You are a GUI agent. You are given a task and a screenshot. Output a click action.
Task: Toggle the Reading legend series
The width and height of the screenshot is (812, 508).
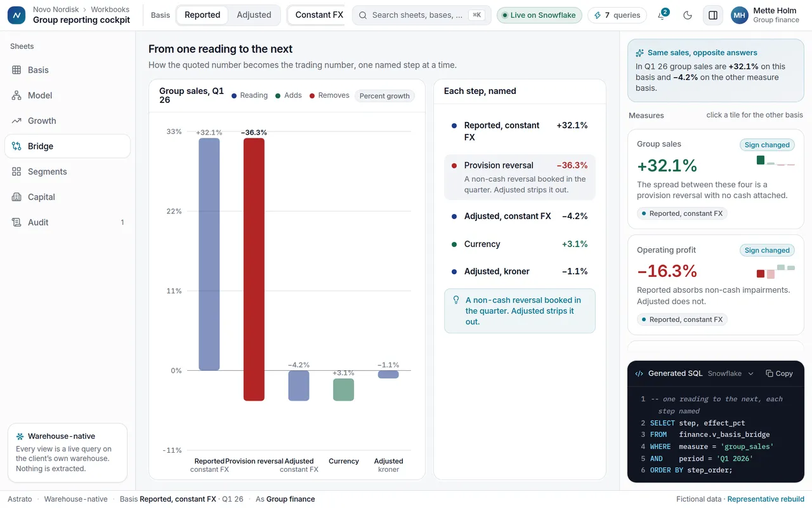(249, 95)
